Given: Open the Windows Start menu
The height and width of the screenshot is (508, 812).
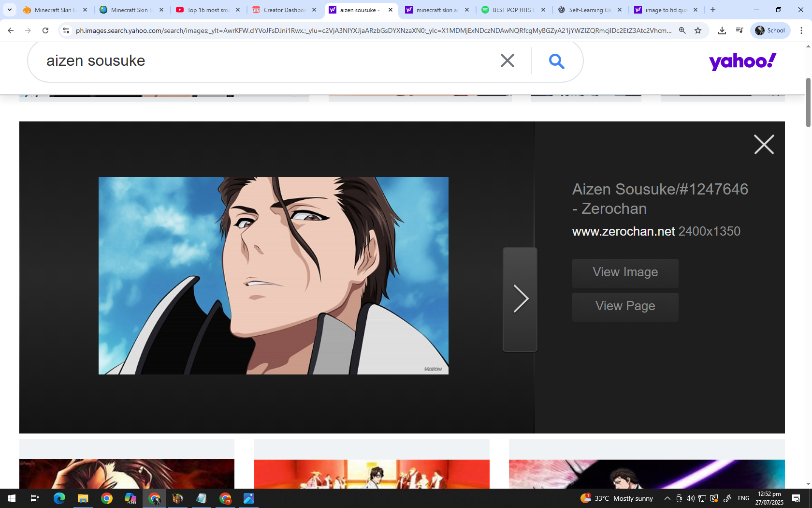Looking at the screenshot, I should click(12, 498).
